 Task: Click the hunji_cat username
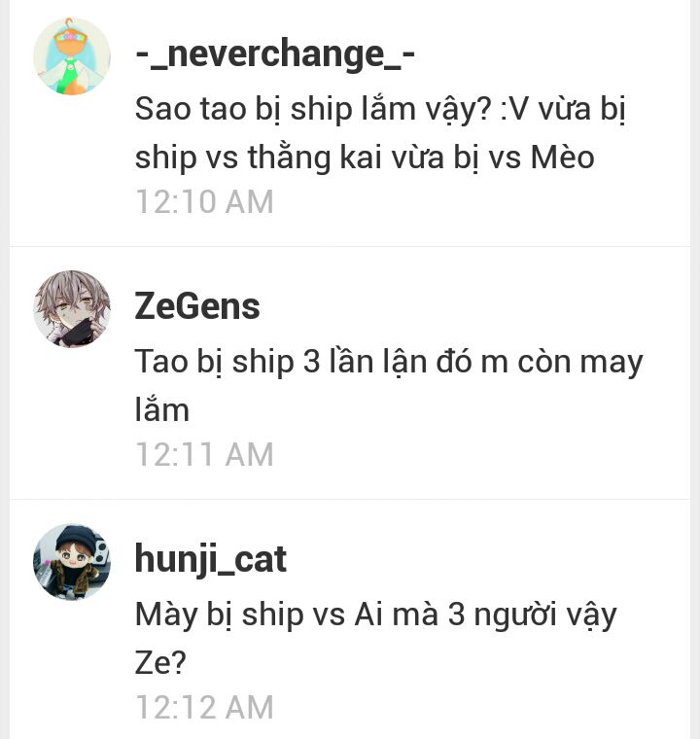point(211,559)
